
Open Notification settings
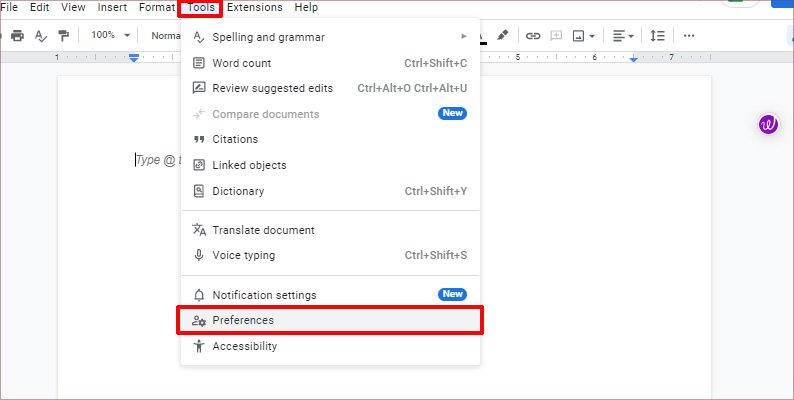click(330, 295)
